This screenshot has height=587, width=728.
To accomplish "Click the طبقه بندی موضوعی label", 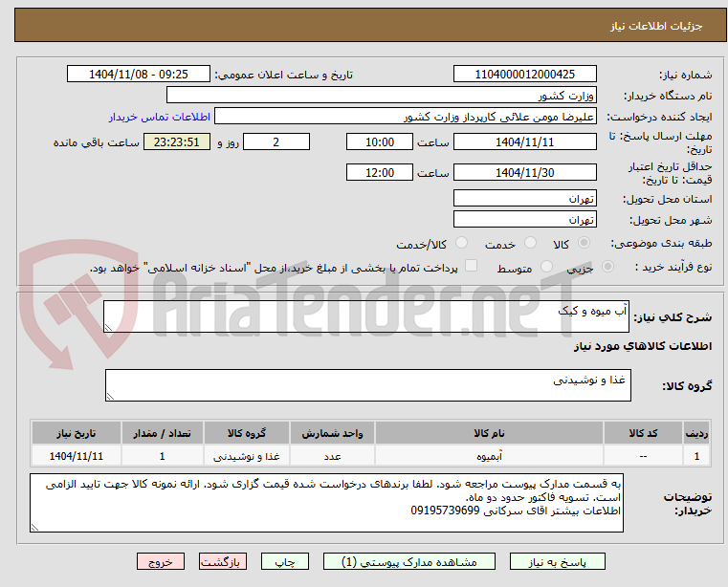I will pyautogui.click(x=661, y=243).
